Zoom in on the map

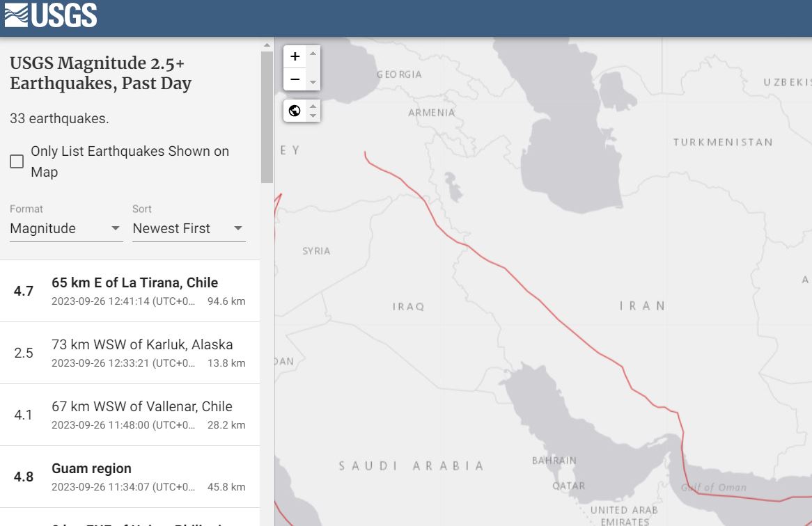pos(295,56)
